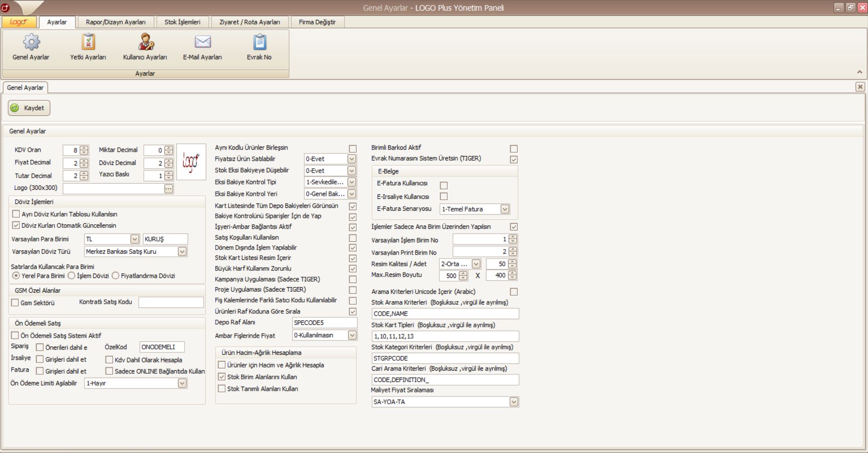
Task: Open Yetki Ayarları clipboard icon
Action: click(88, 42)
